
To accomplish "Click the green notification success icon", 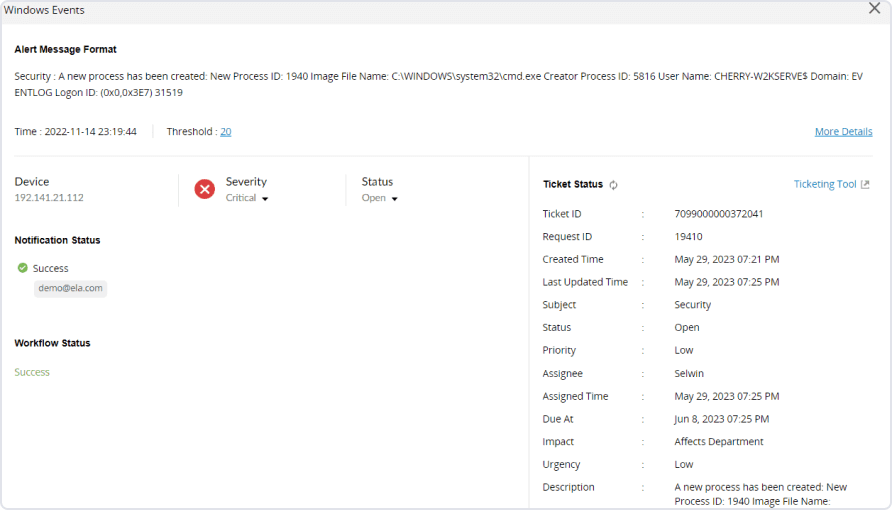I will click(22, 268).
